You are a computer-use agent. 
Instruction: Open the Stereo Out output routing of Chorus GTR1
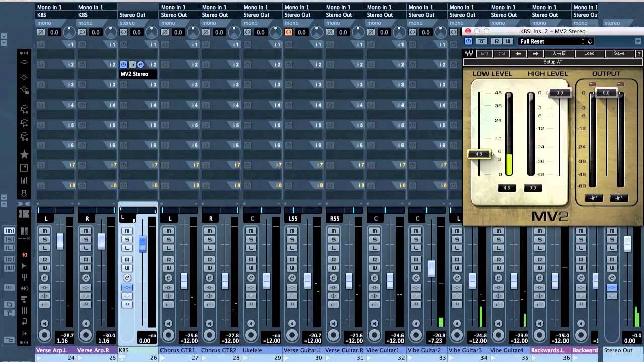[180, 15]
